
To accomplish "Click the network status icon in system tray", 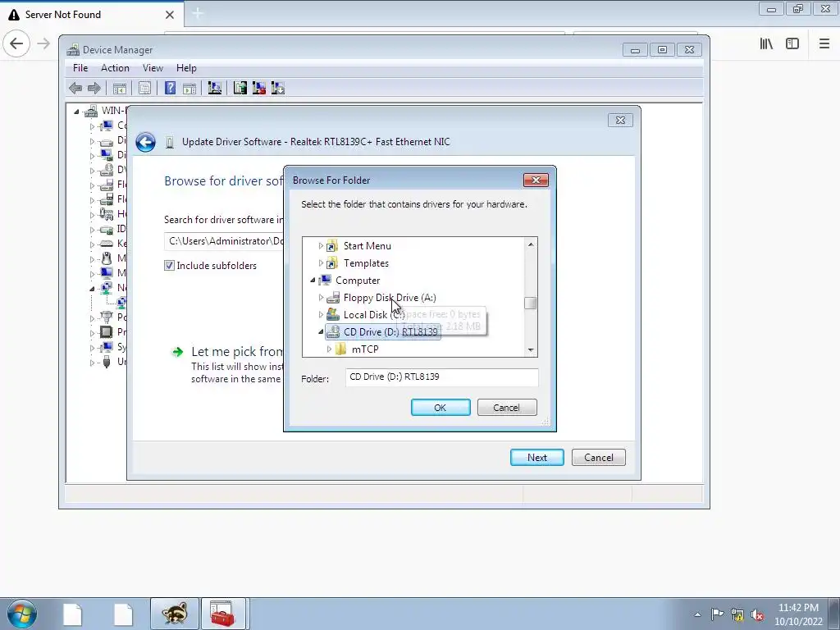I will [x=737, y=615].
